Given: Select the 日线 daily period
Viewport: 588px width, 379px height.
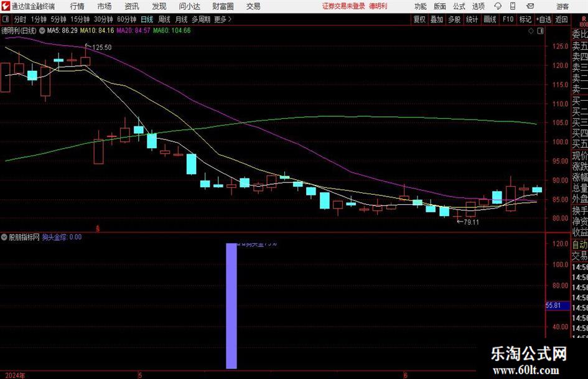Looking at the screenshot, I should coord(147,19).
